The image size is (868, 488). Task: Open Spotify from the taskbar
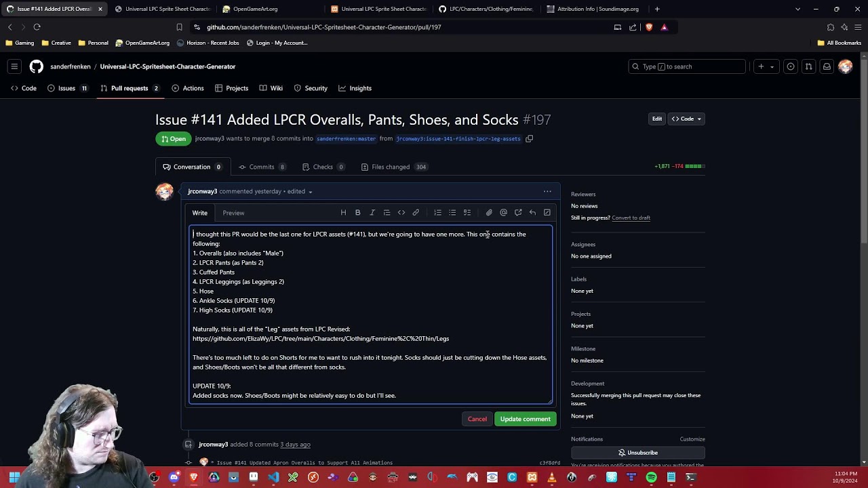pyautogui.click(x=651, y=477)
